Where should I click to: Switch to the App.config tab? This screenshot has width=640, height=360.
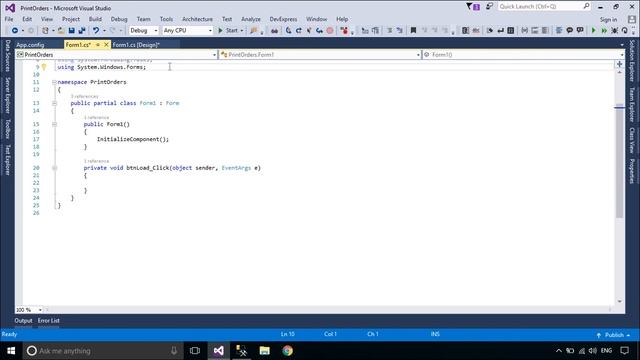click(30, 45)
